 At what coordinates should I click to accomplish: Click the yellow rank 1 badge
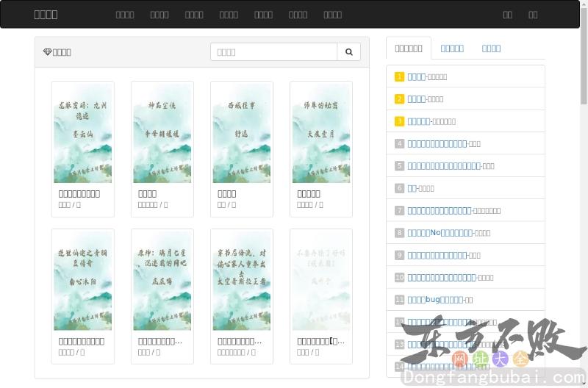399,76
